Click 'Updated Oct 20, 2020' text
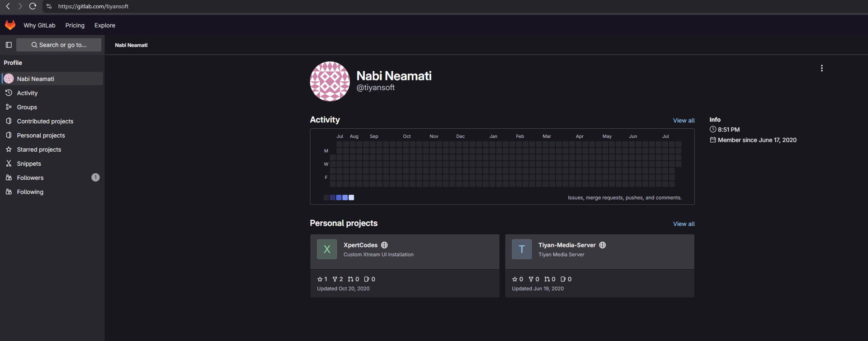The height and width of the screenshot is (341, 868). pyautogui.click(x=343, y=289)
